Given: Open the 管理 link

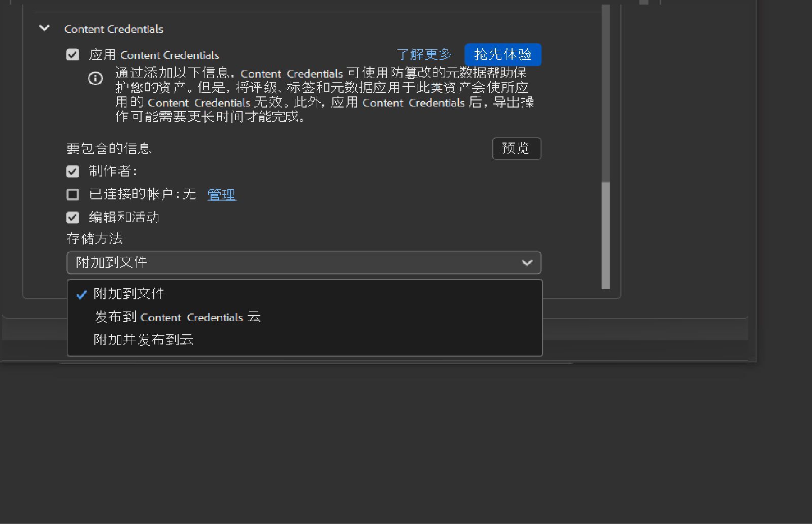Looking at the screenshot, I should (x=221, y=194).
